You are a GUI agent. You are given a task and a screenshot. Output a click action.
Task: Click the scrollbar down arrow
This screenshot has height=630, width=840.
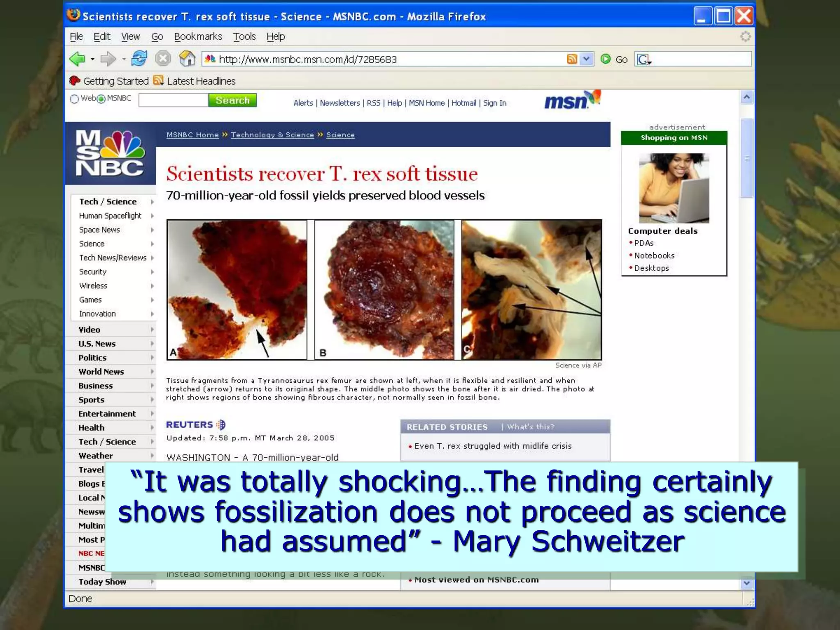(746, 583)
